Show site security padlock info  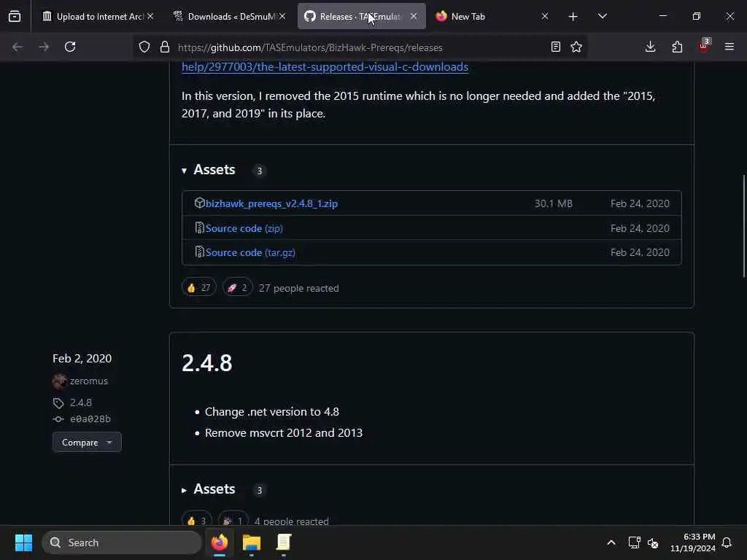click(165, 47)
